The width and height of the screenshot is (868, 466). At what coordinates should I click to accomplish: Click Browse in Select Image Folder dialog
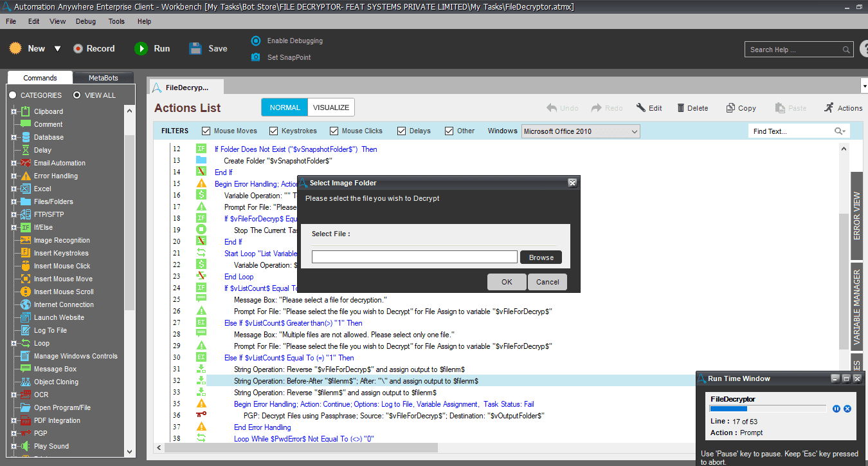(541, 257)
